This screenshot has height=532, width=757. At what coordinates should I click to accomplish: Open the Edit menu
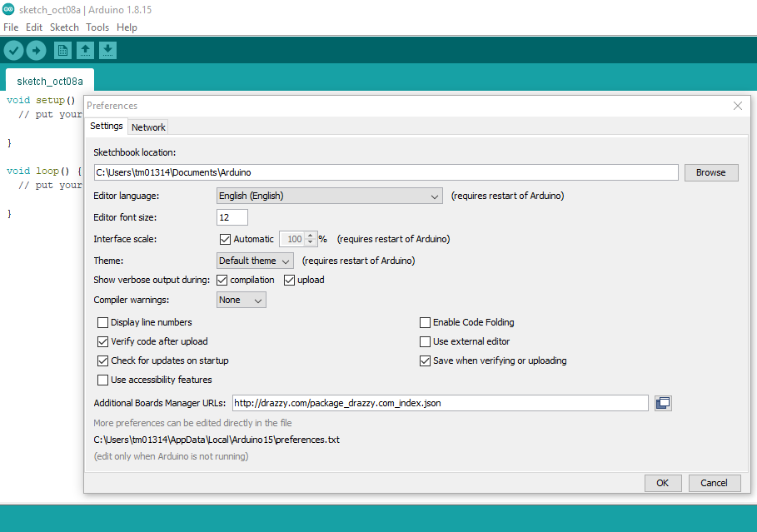tap(34, 27)
